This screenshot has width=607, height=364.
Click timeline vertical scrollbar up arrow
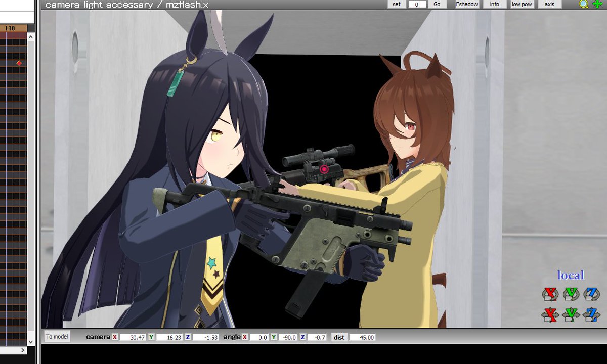[31, 37]
